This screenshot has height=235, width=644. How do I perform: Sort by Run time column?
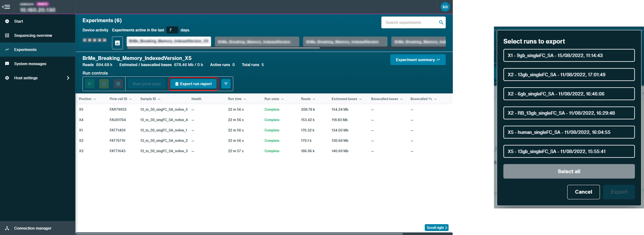[x=237, y=99]
